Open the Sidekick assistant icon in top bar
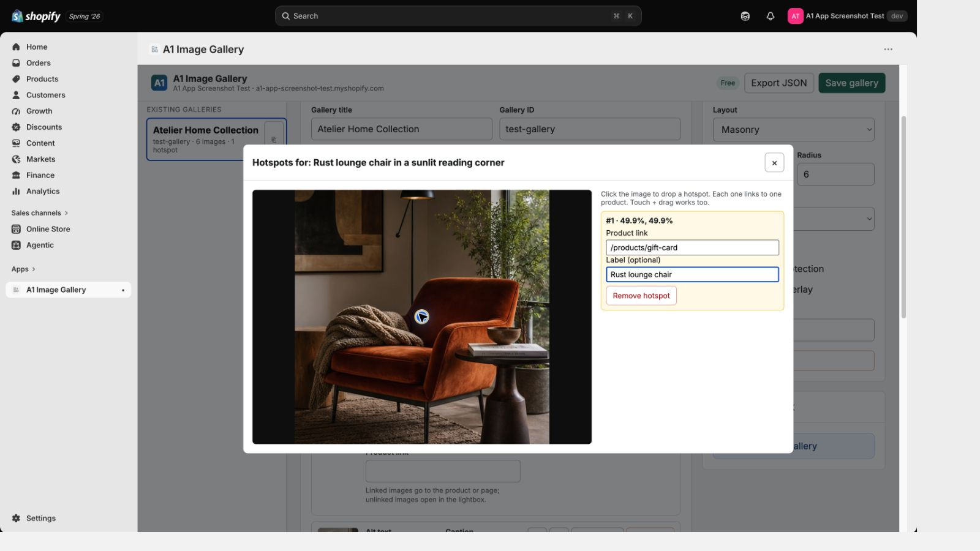 745,16
